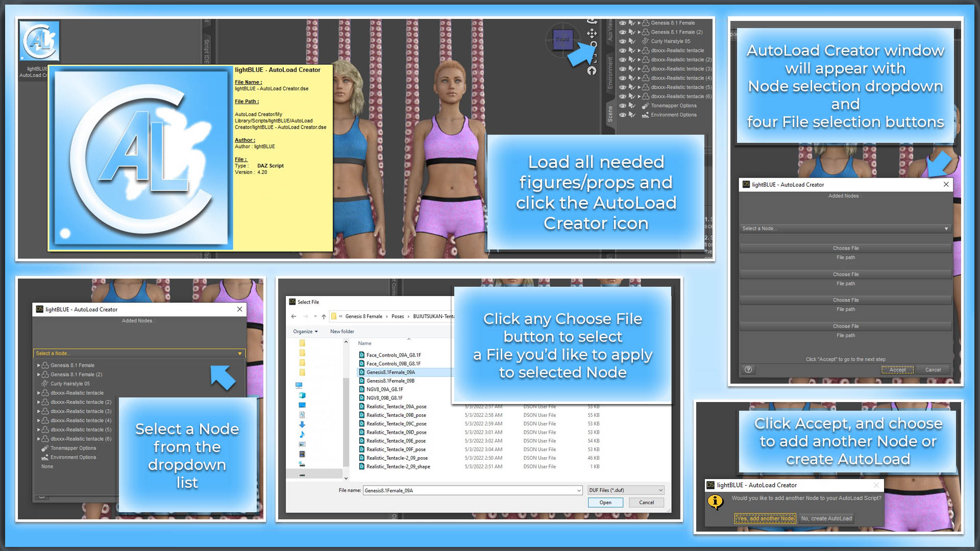Open the closed Select a Node dropdown above Choose File
The width and height of the screenshot is (980, 551).
tap(845, 229)
